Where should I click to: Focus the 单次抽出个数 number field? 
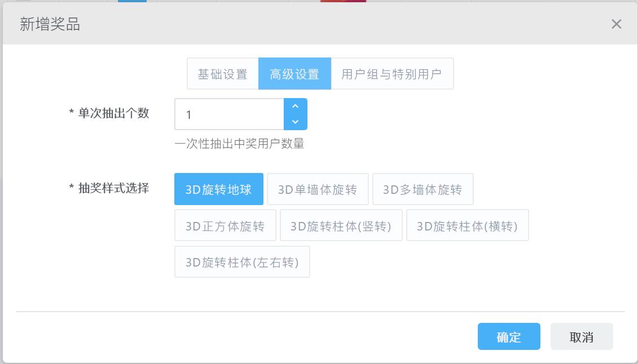tap(230, 114)
